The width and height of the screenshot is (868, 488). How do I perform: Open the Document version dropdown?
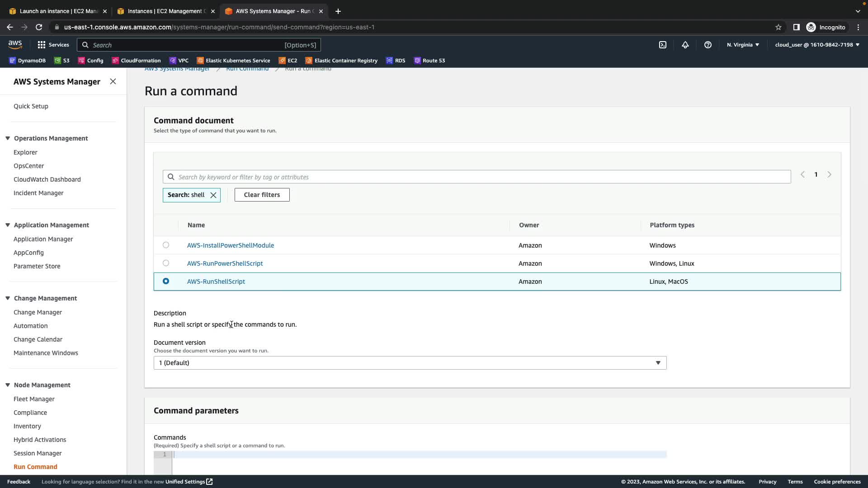click(410, 363)
